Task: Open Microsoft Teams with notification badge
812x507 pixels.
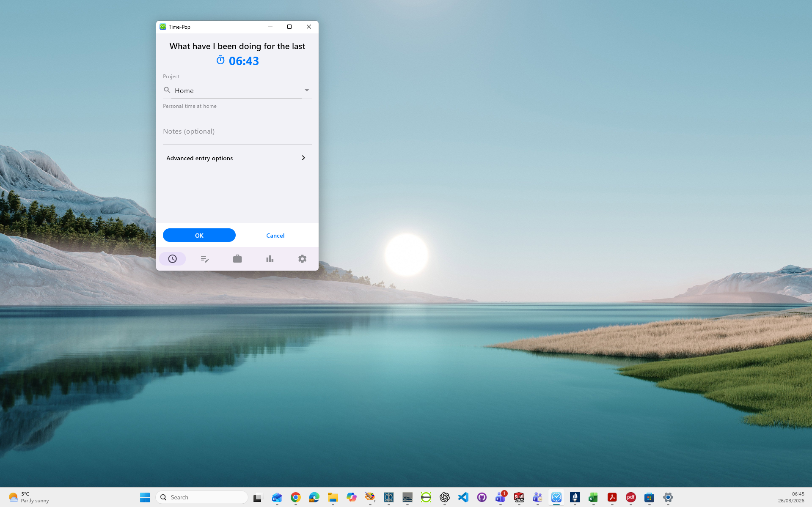Action: point(500,497)
